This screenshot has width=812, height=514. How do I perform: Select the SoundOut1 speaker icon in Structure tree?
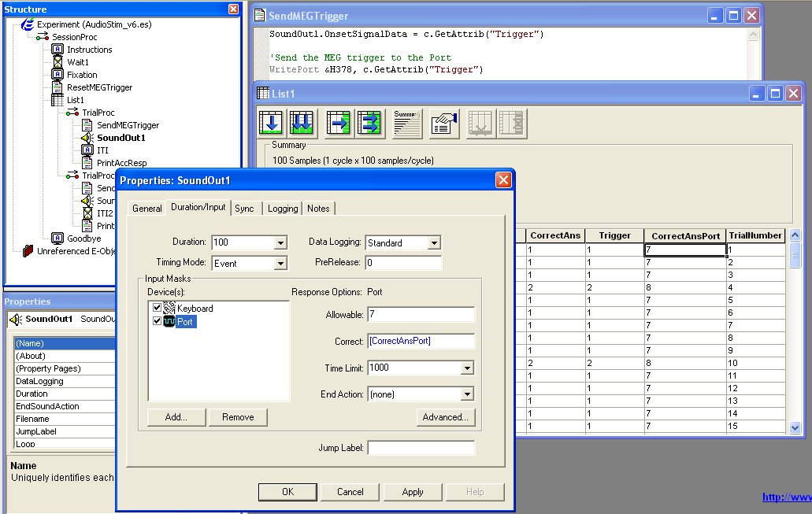coord(87,138)
